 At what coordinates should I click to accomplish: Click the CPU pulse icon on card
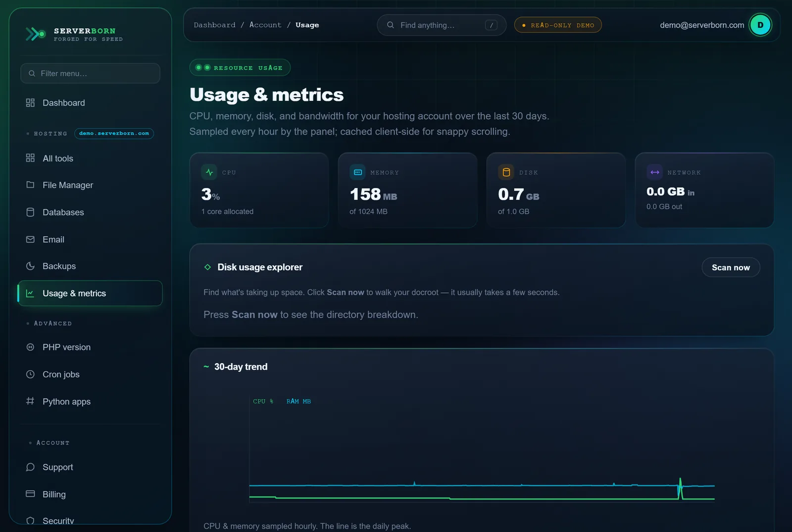point(209,172)
